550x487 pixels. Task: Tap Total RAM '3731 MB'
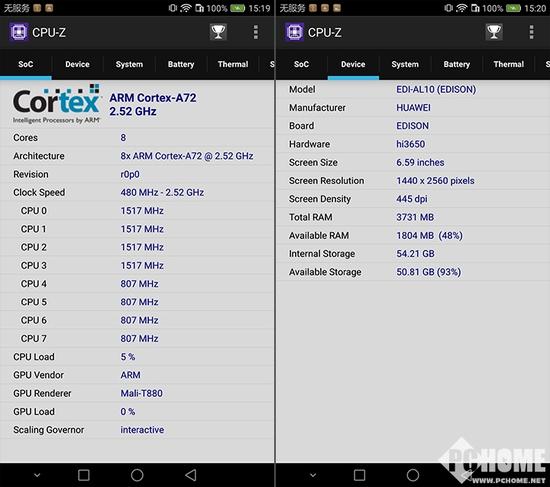coord(415,217)
